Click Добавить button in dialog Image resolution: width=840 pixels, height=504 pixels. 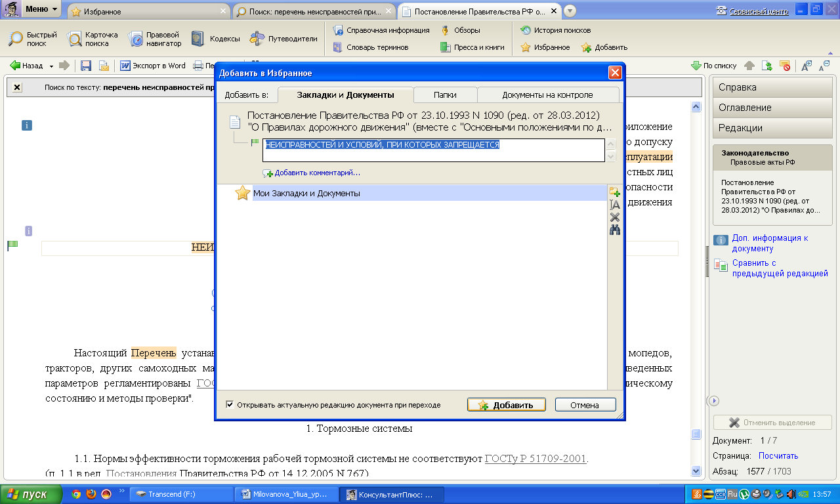click(x=507, y=405)
